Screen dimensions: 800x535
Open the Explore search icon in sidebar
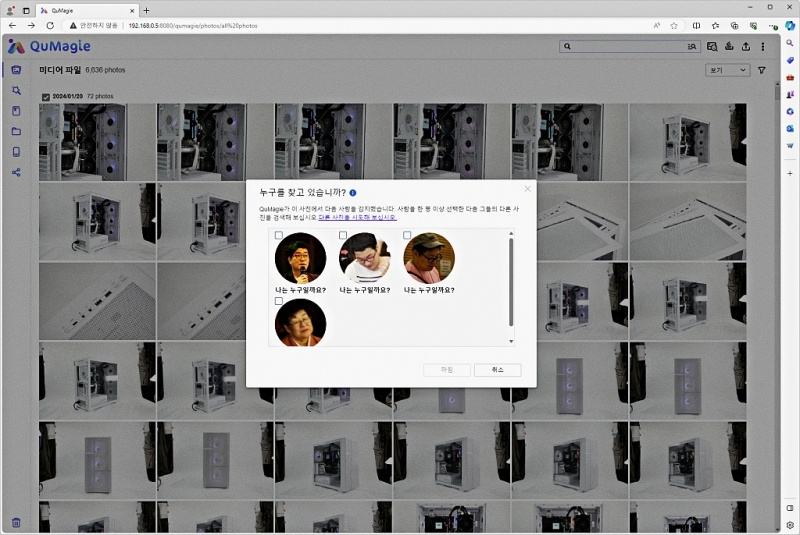coord(16,90)
